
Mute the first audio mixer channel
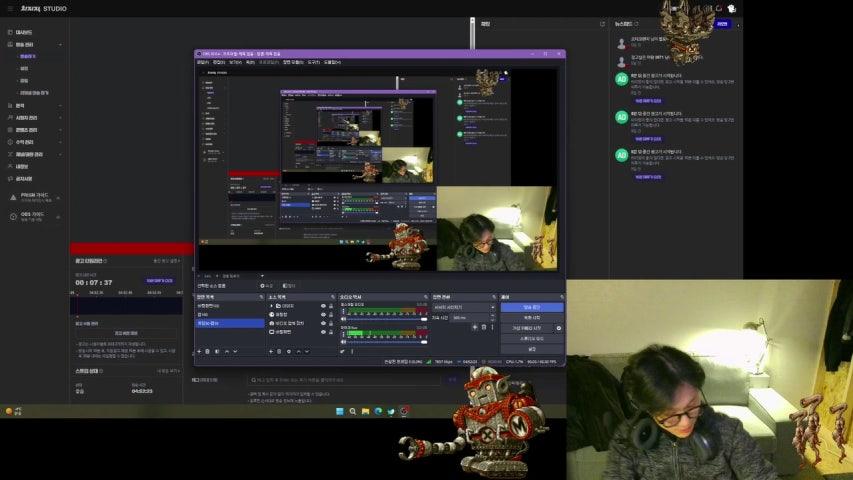(343, 319)
